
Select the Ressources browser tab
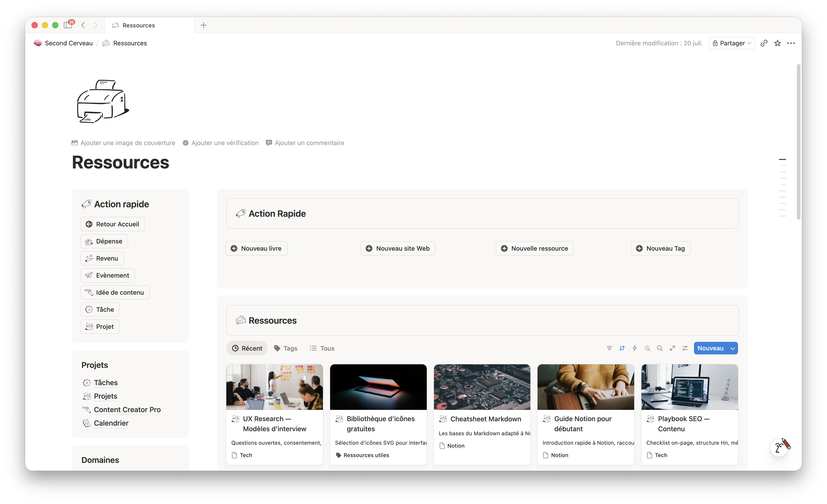(x=150, y=25)
